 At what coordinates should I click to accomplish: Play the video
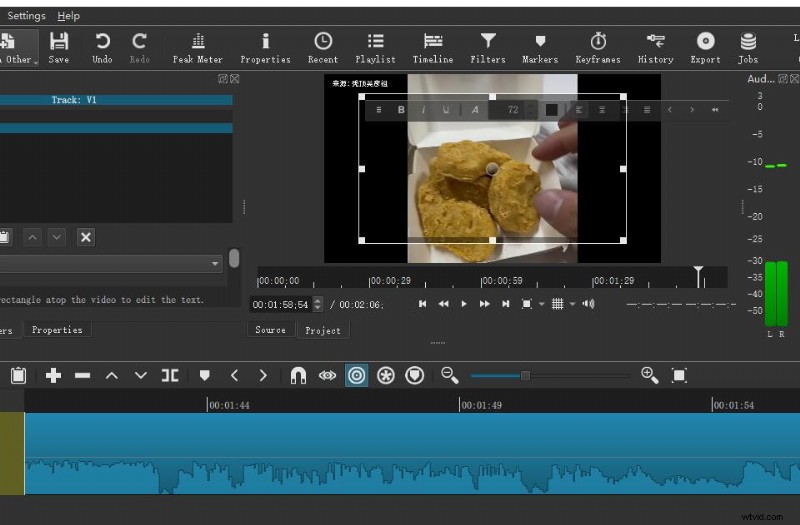[x=464, y=304]
